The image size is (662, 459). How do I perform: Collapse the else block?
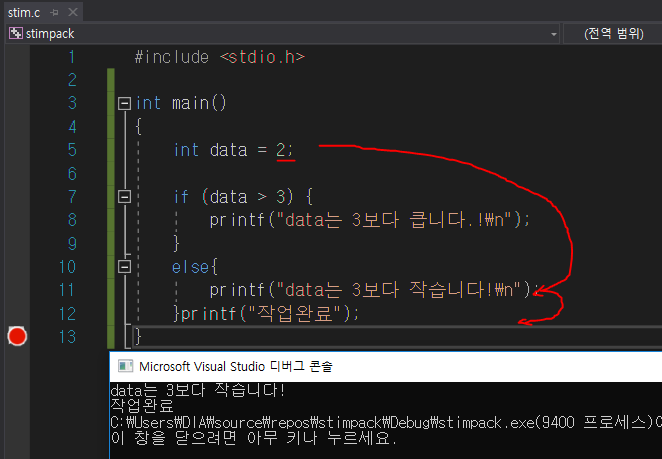[x=124, y=267]
